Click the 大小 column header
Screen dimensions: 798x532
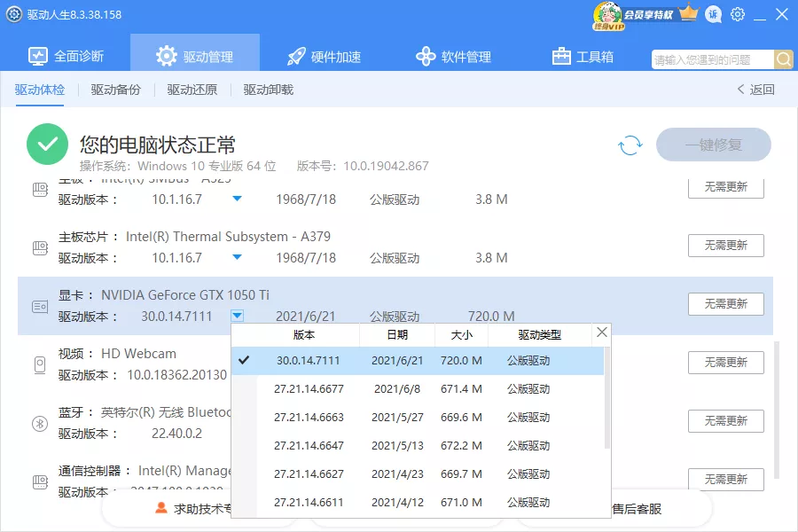coord(462,335)
